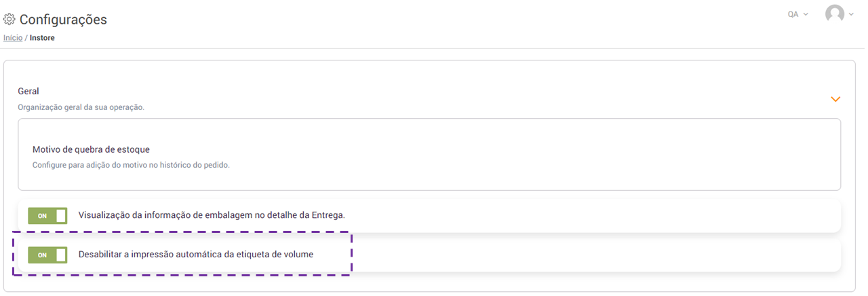The width and height of the screenshot is (868, 296).
Task: Expand the chevron beside the user avatar
Action: click(x=851, y=14)
